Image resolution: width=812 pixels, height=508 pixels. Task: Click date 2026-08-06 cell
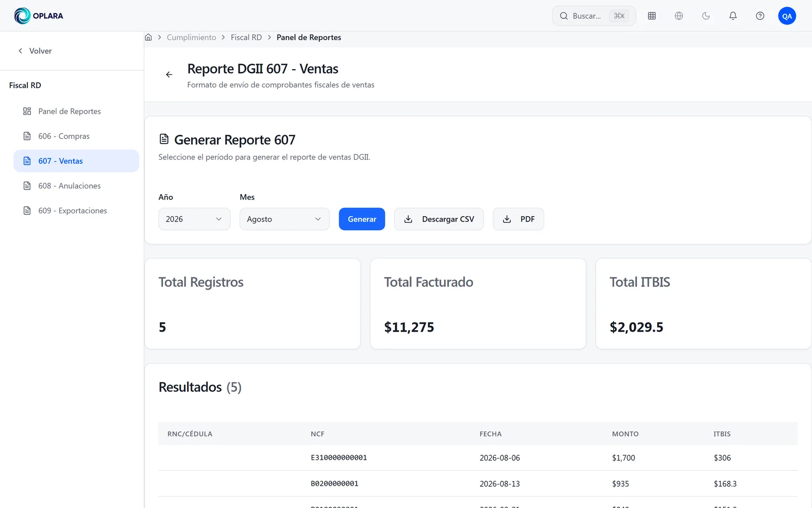pyautogui.click(x=500, y=458)
